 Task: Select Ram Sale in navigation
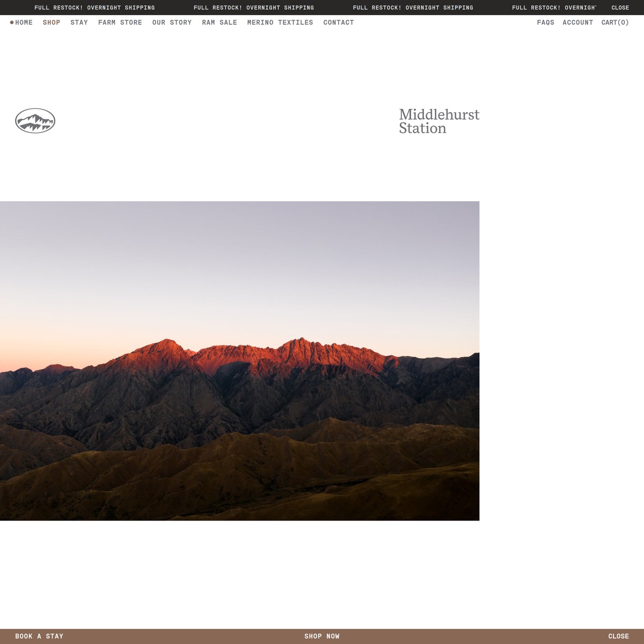click(x=219, y=23)
